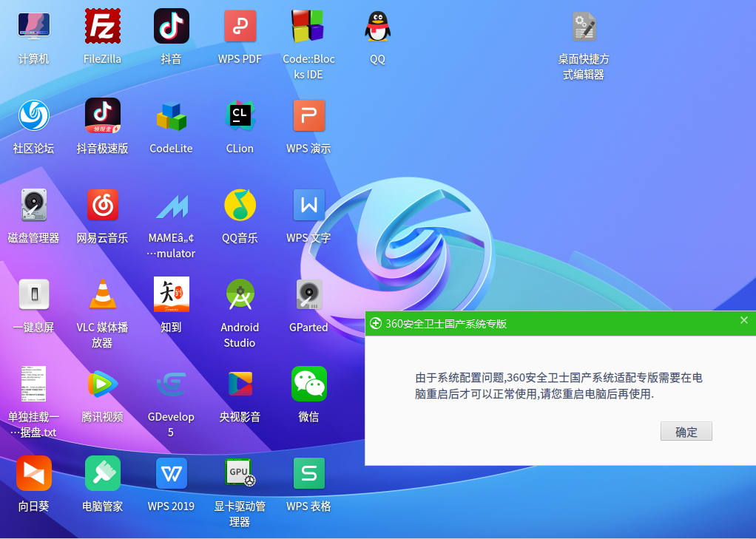Click the 360安全卫士国产系统专版 title text
This screenshot has width=756, height=539.
(446, 324)
